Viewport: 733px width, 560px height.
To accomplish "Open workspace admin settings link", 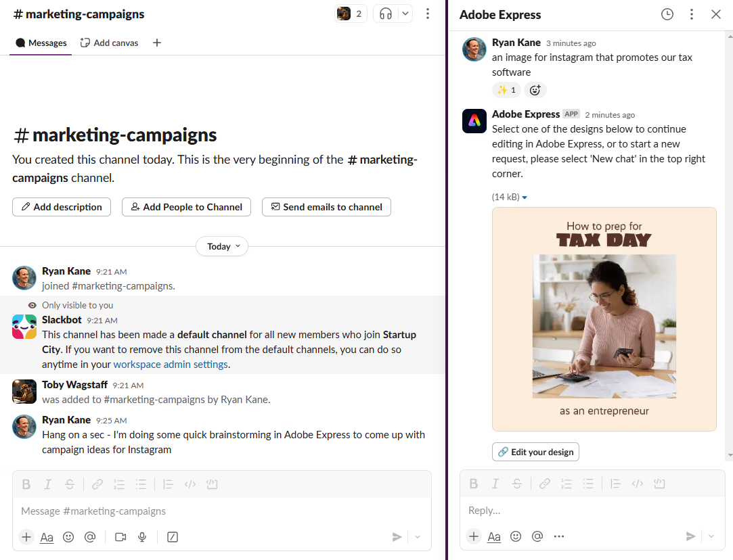I will click(171, 365).
